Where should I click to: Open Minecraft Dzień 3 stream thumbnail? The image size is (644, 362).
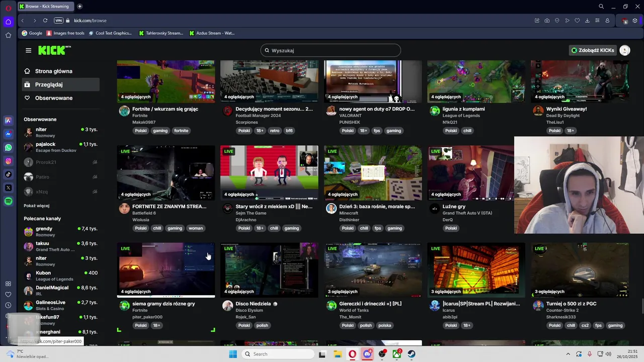click(x=373, y=172)
